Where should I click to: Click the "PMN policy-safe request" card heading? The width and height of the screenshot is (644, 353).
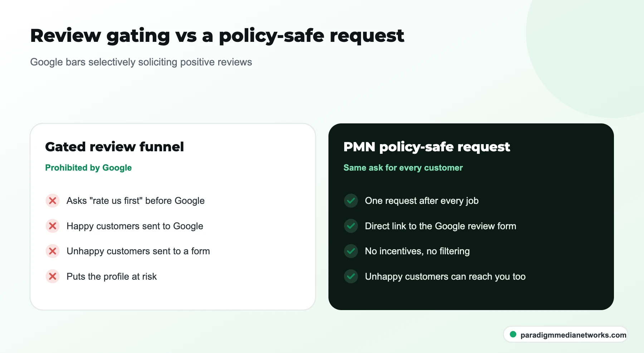(x=427, y=147)
